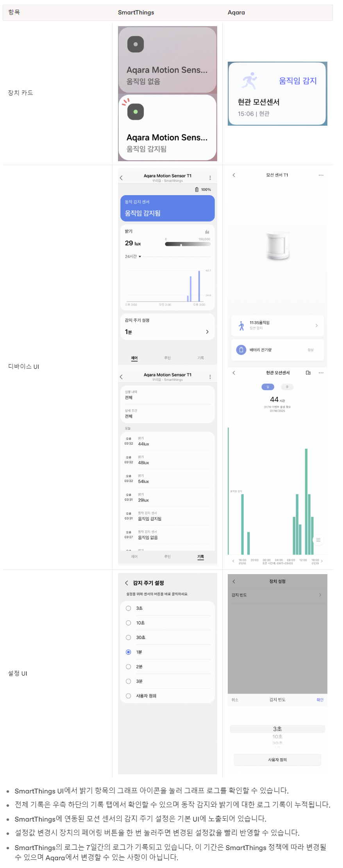Open the '상세 조건' filter set to 전체
The width and height of the screenshot is (343, 868).
point(167,414)
